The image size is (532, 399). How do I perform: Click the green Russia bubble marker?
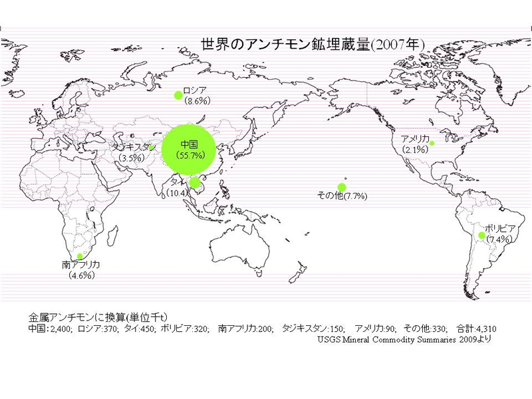[178, 95]
